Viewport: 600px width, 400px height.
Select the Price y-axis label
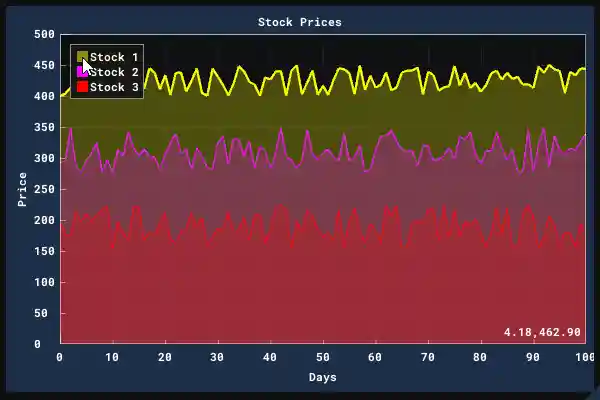click(22, 189)
